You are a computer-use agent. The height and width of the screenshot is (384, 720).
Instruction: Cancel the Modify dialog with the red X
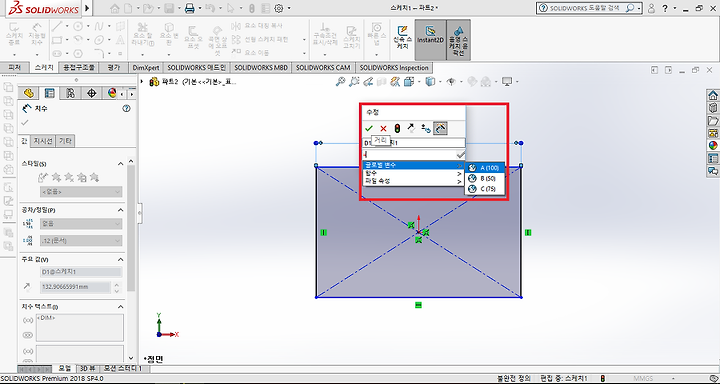pos(383,129)
